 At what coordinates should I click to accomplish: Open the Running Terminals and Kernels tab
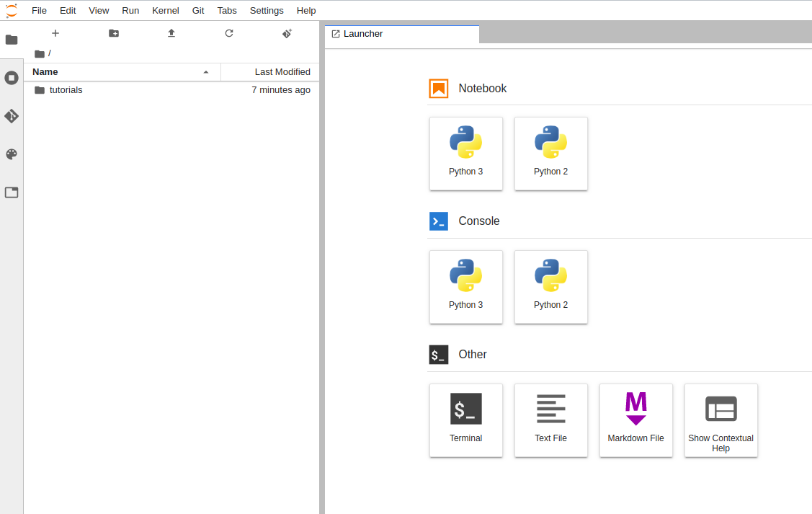[x=12, y=78]
